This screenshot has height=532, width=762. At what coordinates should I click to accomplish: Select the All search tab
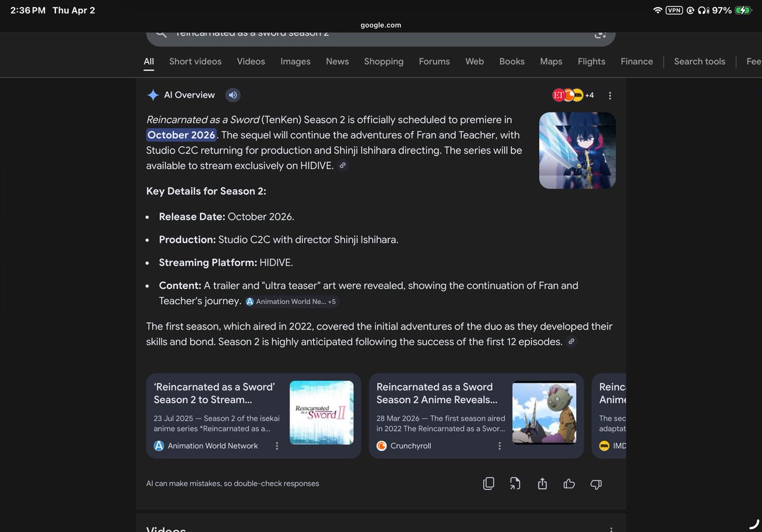point(149,62)
